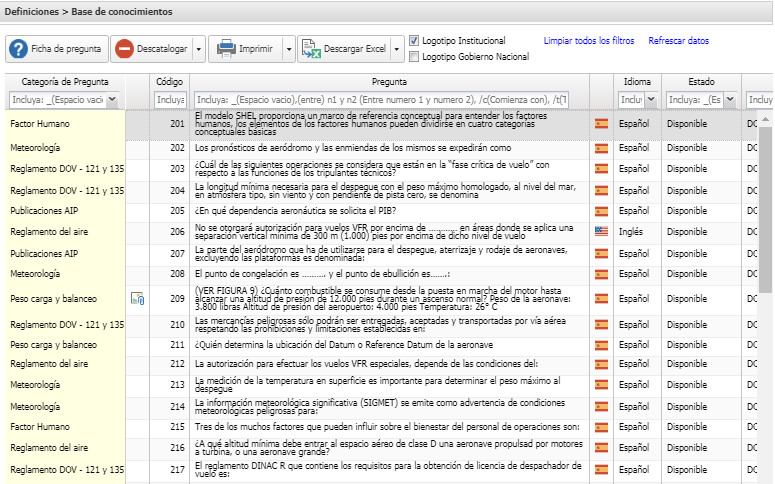Click Limpiar todos los filtros link
Viewport: 775px width, 484px height.
[x=589, y=41]
